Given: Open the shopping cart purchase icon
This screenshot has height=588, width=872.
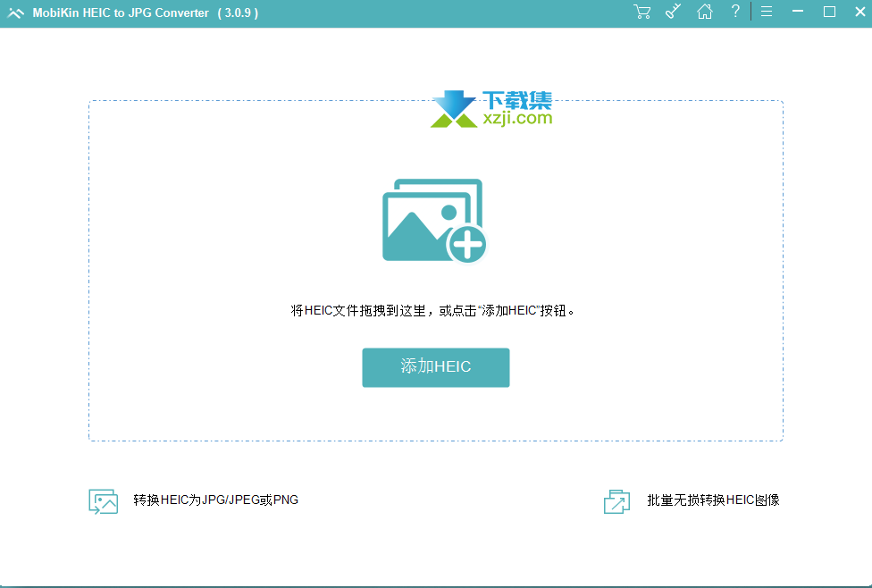Looking at the screenshot, I should [641, 12].
